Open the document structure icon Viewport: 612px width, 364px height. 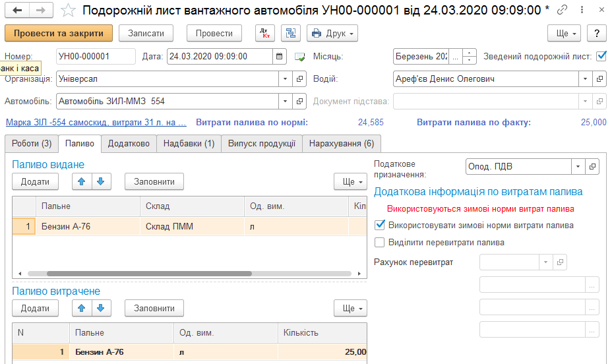pyautogui.click(x=291, y=34)
